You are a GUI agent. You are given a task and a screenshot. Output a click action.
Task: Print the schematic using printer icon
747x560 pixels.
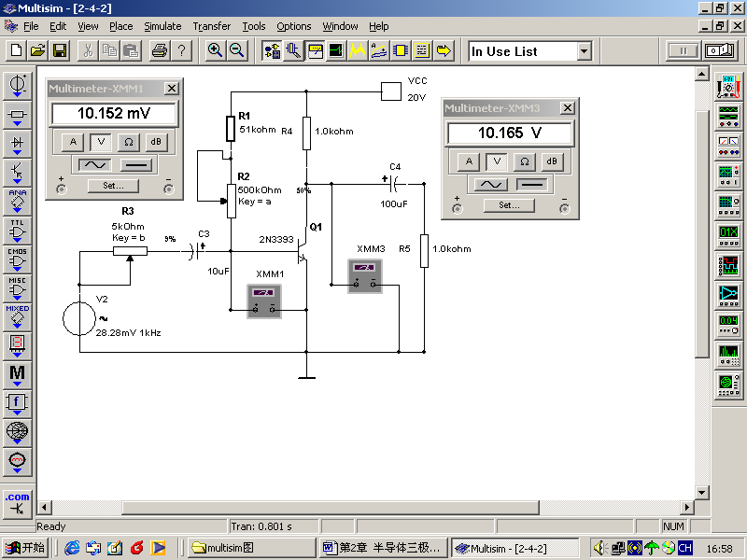pyautogui.click(x=160, y=50)
